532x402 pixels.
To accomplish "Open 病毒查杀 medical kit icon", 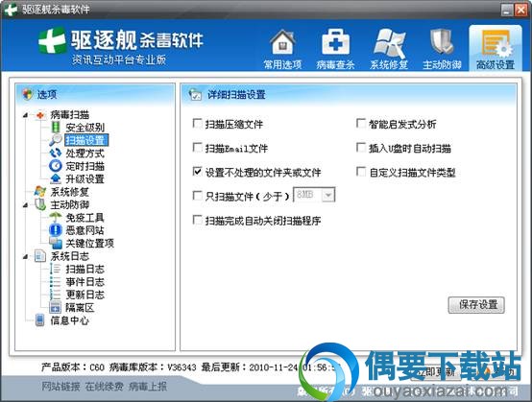I will (335, 41).
